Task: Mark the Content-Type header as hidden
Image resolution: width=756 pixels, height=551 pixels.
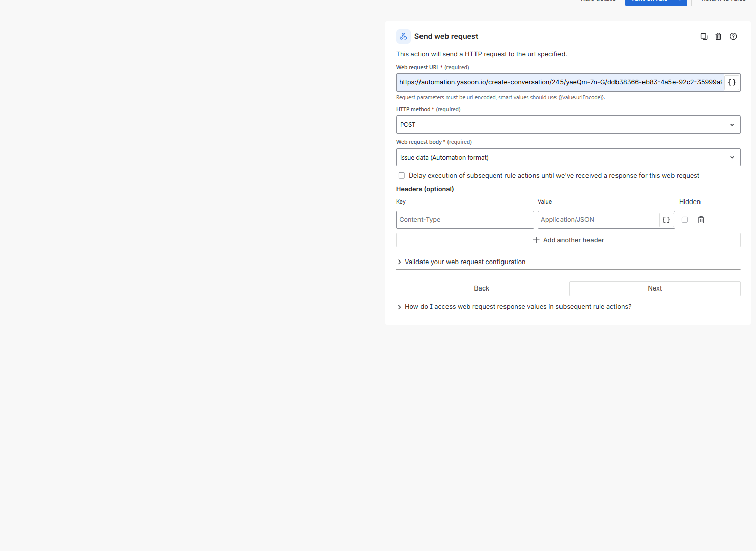Action: [685, 220]
